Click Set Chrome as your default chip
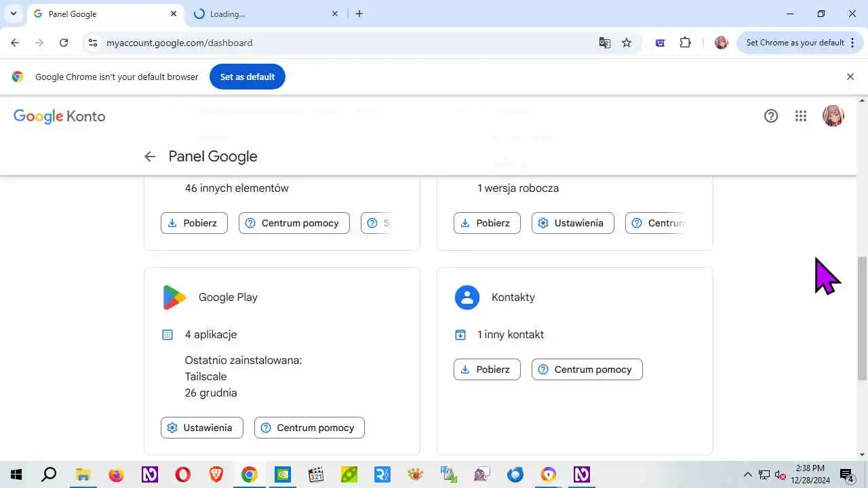Image resolution: width=868 pixels, height=488 pixels. pyautogui.click(x=795, y=43)
